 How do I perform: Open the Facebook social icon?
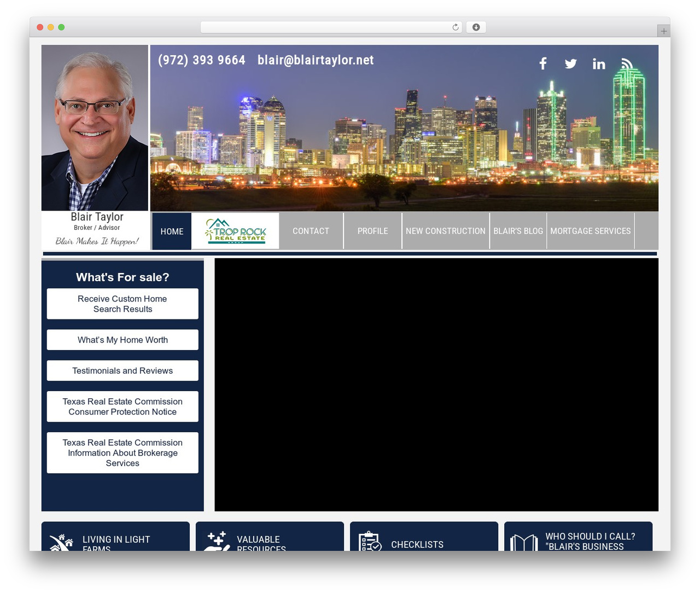[x=543, y=63]
